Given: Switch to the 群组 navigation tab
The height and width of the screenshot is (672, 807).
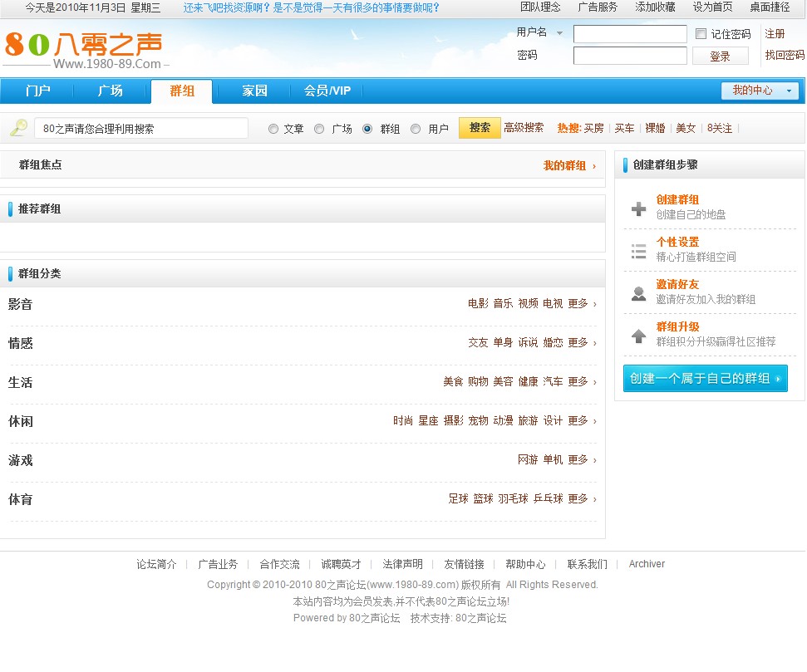Looking at the screenshot, I should (x=182, y=91).
